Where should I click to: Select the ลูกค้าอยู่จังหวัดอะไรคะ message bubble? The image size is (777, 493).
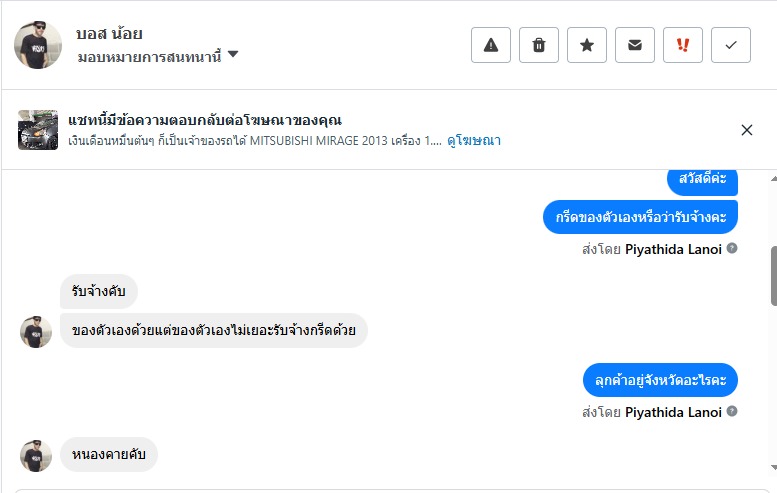point(660,380)
